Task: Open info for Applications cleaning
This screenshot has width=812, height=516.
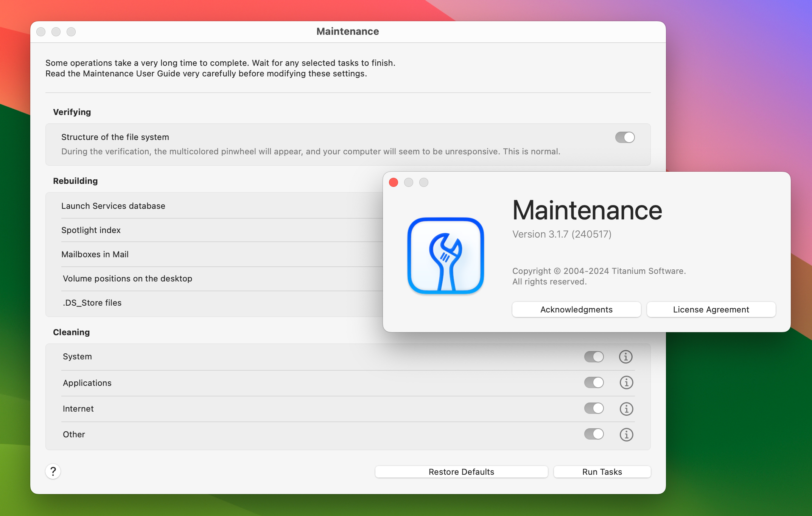Action: point(627,382)
